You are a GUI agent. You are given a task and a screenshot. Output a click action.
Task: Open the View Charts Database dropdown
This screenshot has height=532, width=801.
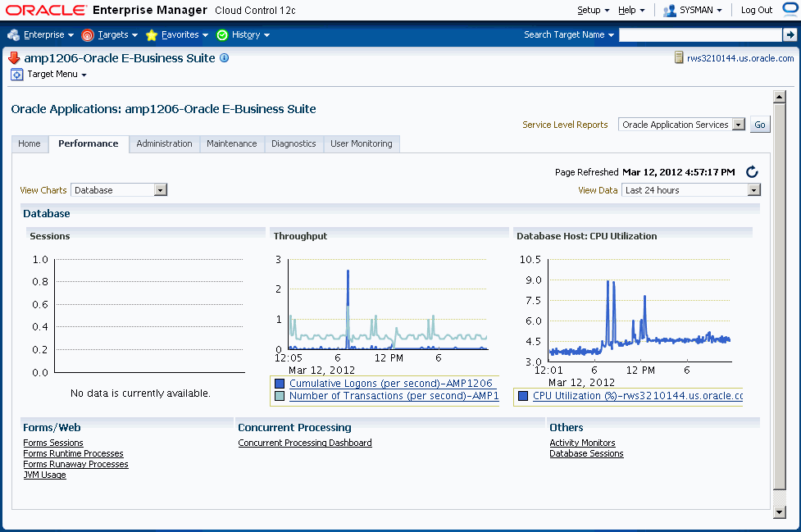pos(119,190)
